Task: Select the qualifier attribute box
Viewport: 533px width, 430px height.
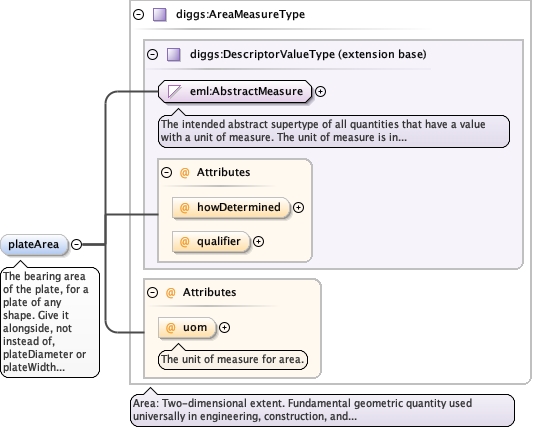Action: click(211, 241)
